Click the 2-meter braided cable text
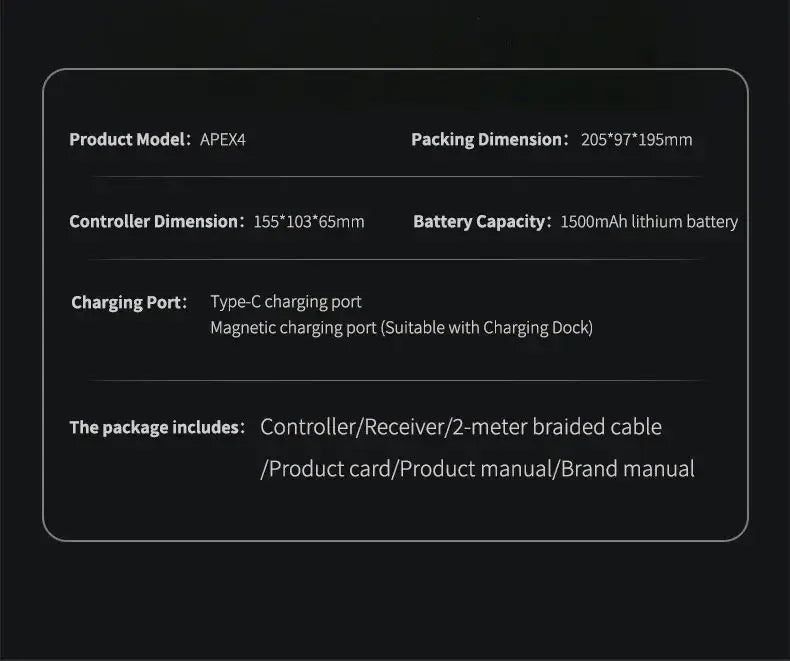Image resolution: width=790 pixels, height=661 pixels. [x=557, y=427]
